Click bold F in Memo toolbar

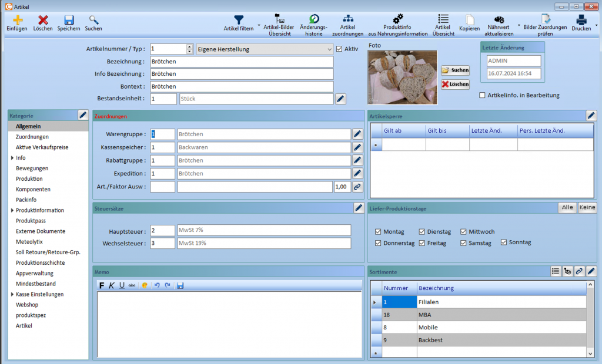pyautogui.click(x=102, y=285)
